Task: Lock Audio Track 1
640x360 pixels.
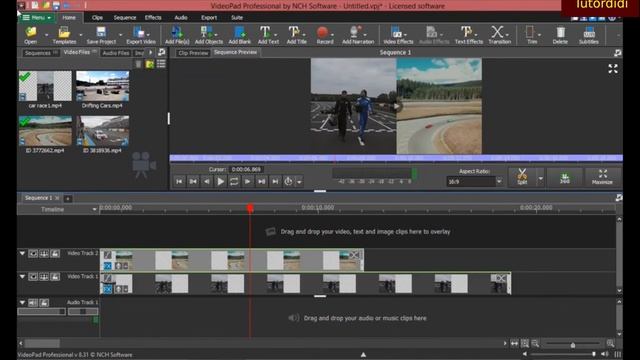Action: [44, 303]
